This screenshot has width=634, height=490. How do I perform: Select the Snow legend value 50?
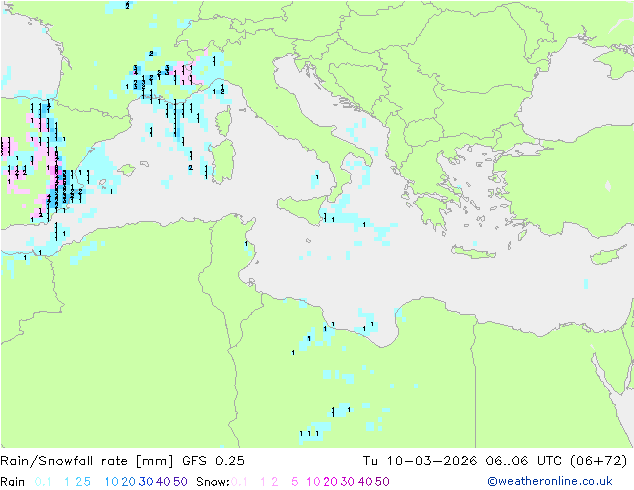tap(382, 482)
